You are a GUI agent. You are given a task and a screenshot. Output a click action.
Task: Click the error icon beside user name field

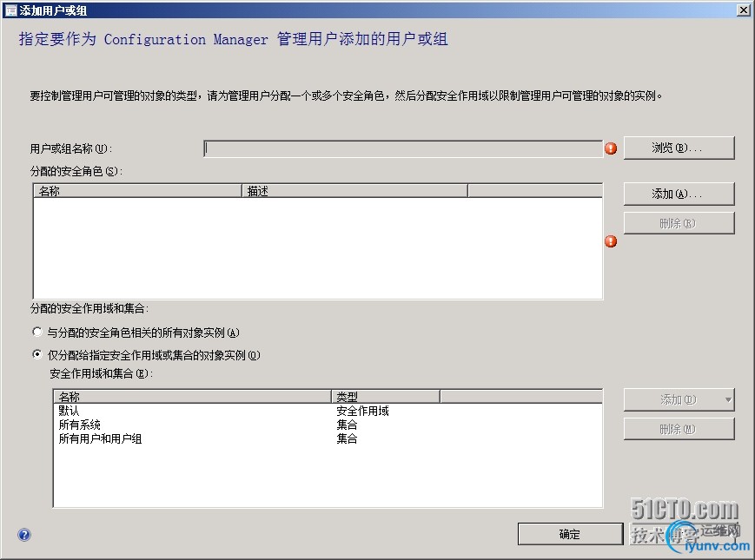pyautogui.click(x=611, y=148)
